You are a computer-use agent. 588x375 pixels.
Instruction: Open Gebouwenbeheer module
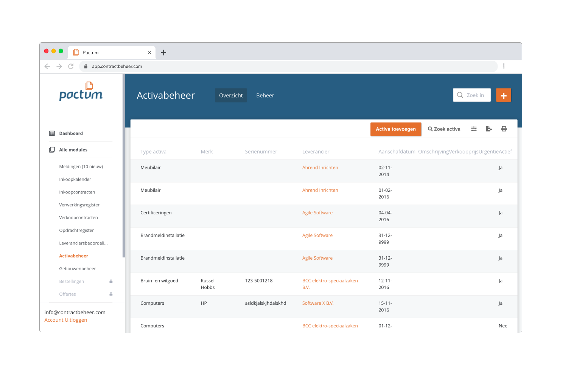coord(78,269)
